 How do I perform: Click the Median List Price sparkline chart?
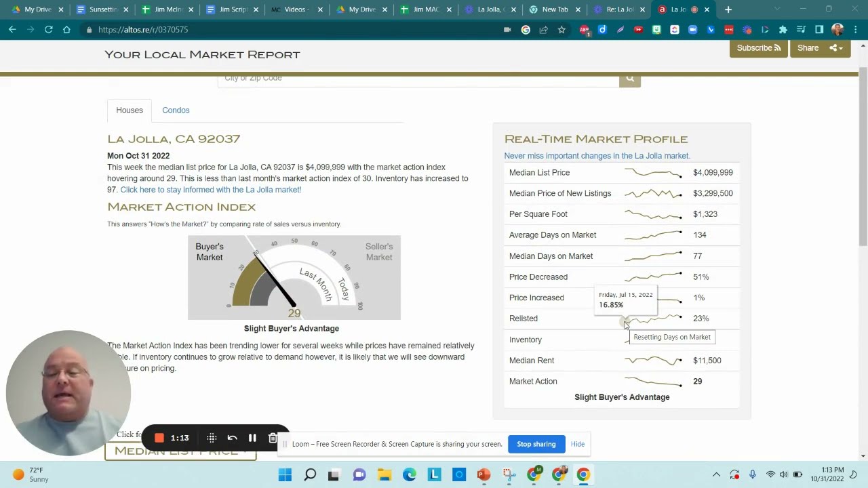653,173
